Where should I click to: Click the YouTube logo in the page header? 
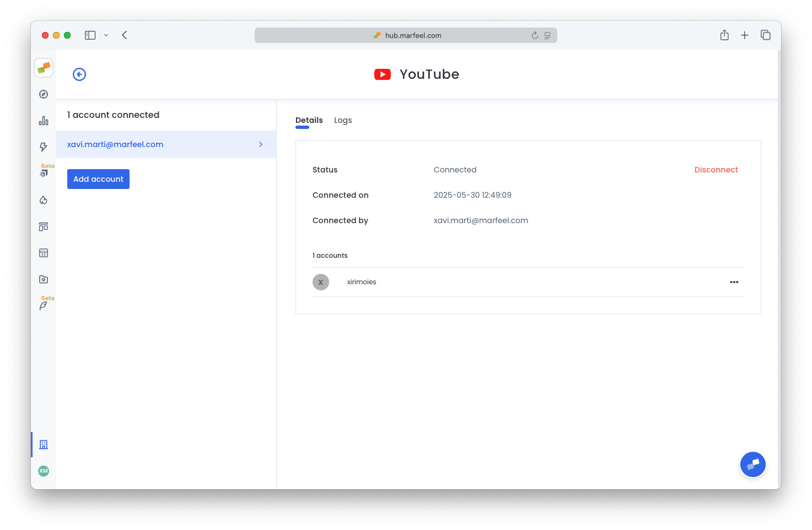(383, 74)
